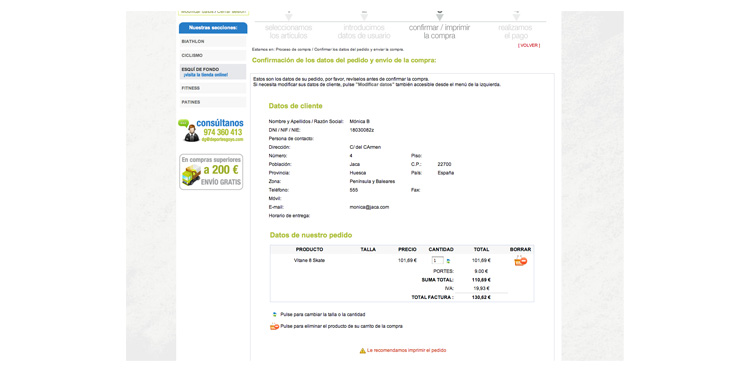Click the email monica@jaca.com
The width and height of the screenshot is (750, 372).
(369, 207)
